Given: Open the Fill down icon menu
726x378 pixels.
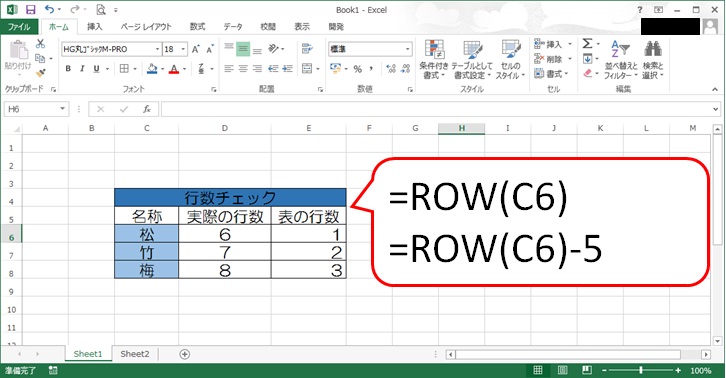Looking at the screenshot, I should coord(587,59).
